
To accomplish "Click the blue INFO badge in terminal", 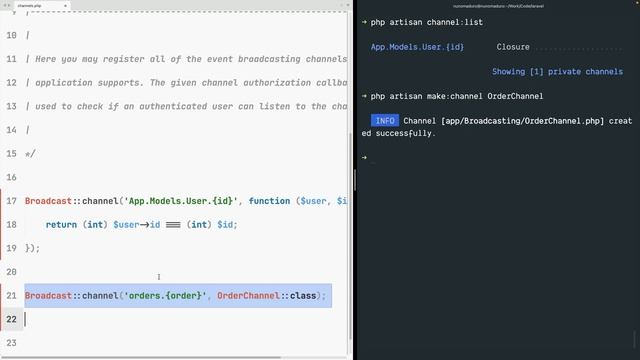I will click(385, 121).
